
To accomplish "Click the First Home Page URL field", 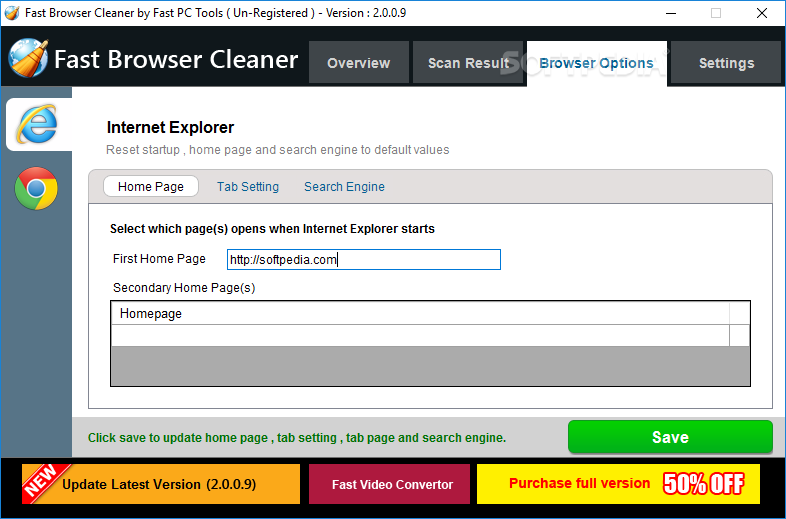I will click(x=364, y=259).
